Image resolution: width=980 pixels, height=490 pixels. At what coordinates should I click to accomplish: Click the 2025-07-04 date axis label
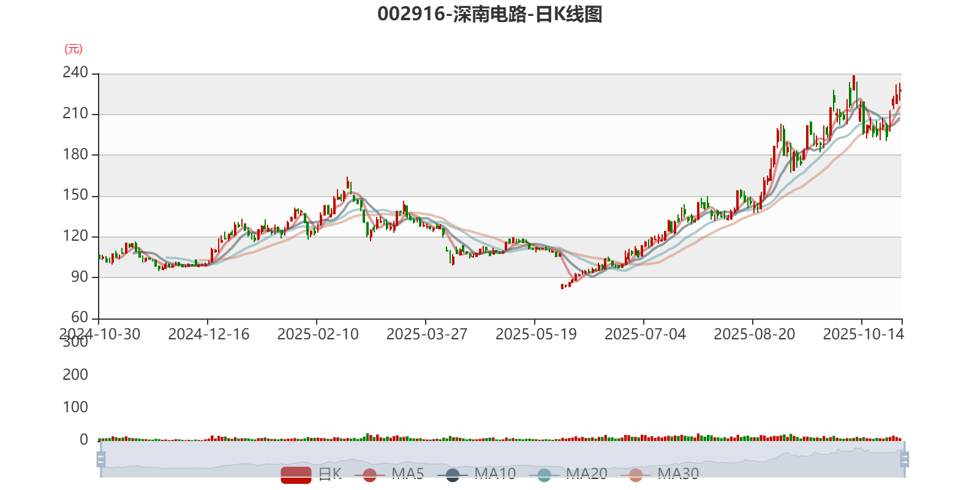(645, 334)
